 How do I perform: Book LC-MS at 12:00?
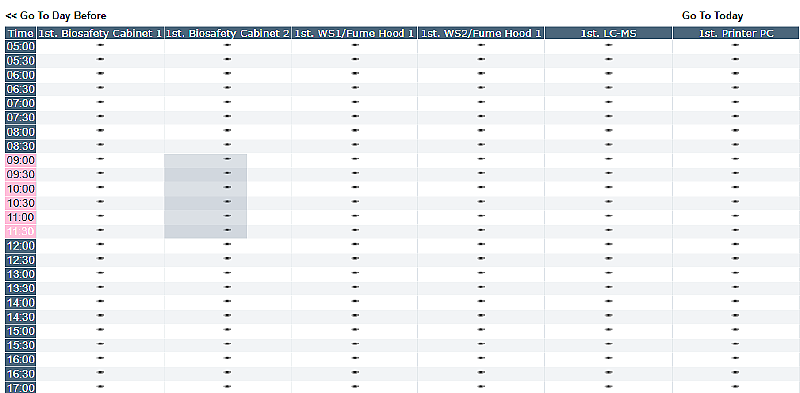point(609,244)
